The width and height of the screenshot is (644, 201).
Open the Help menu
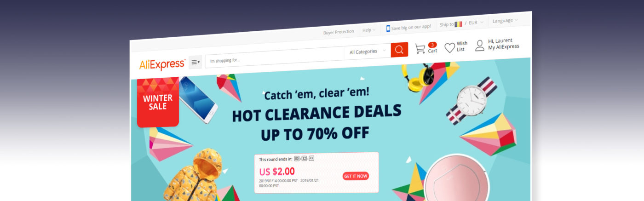click(369, 30)
